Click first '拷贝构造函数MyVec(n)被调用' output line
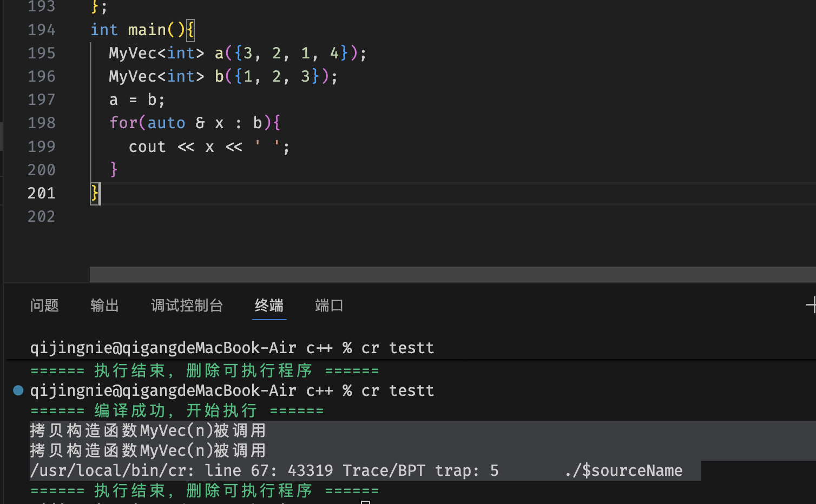Image resolution: width=816 pixels, height=504 pixels. pos(148,431)
